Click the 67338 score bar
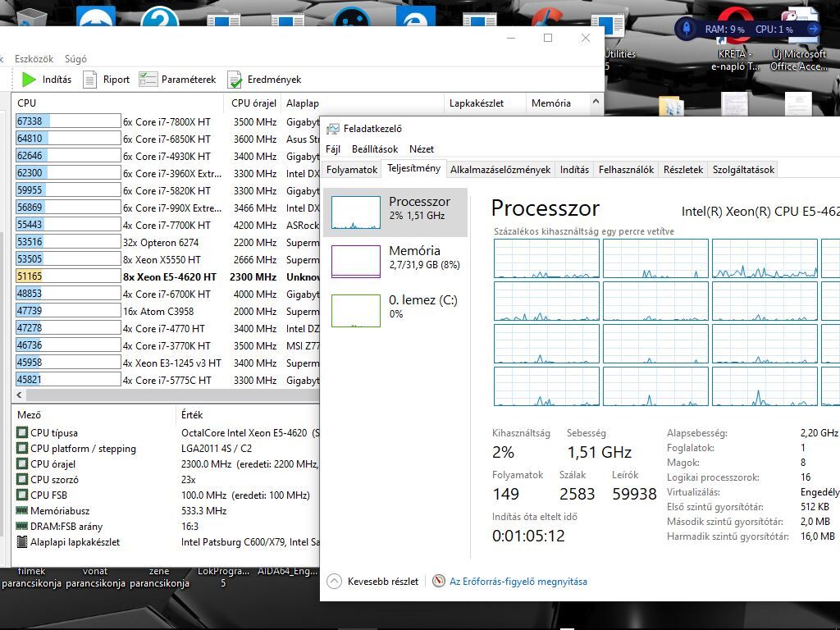 tap(68, 121)
